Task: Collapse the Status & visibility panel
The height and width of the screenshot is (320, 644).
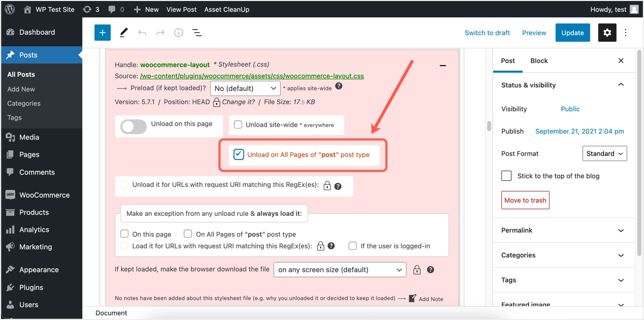Action: (x=564, y=85)
